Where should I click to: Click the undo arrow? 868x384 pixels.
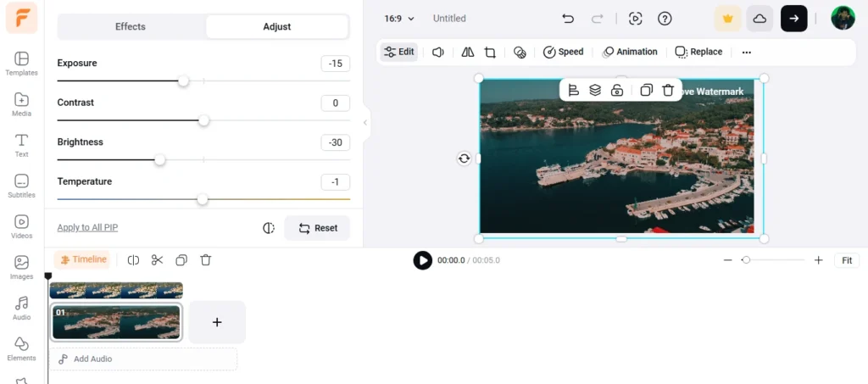pyautogui.click(x=568, y=19)
